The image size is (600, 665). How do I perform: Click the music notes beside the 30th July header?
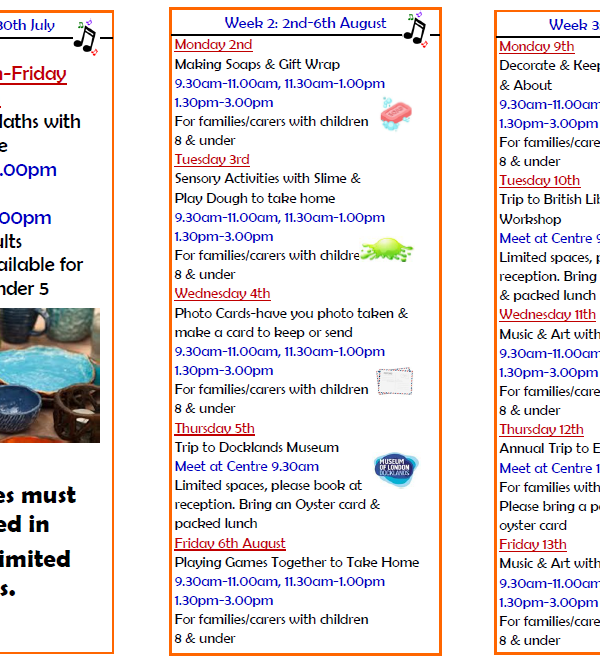[86, 36]
